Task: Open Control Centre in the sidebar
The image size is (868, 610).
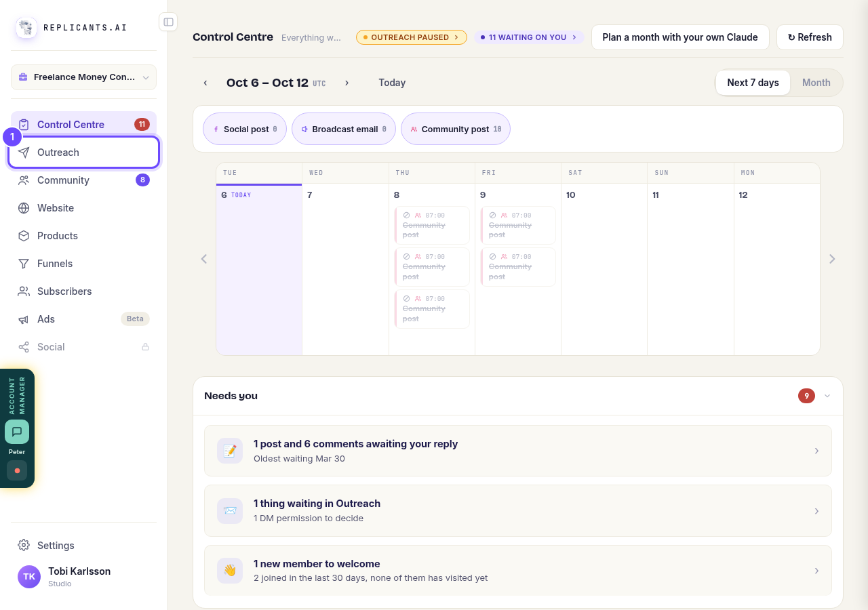Action: 84,125
